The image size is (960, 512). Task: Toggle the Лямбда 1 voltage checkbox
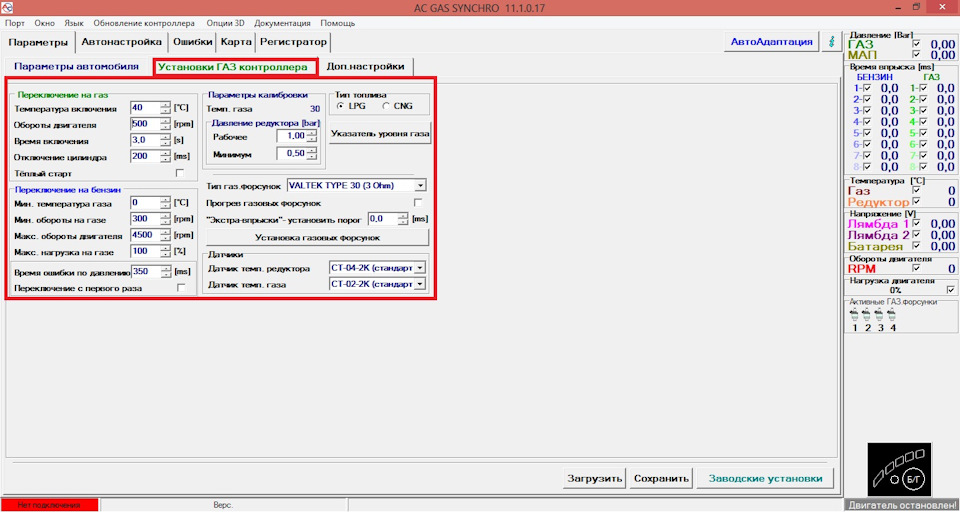tap(917, 224)
